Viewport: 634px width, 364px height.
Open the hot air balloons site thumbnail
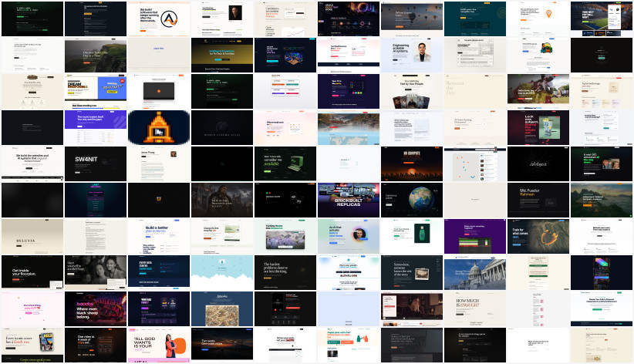click(x=412, y=19)
